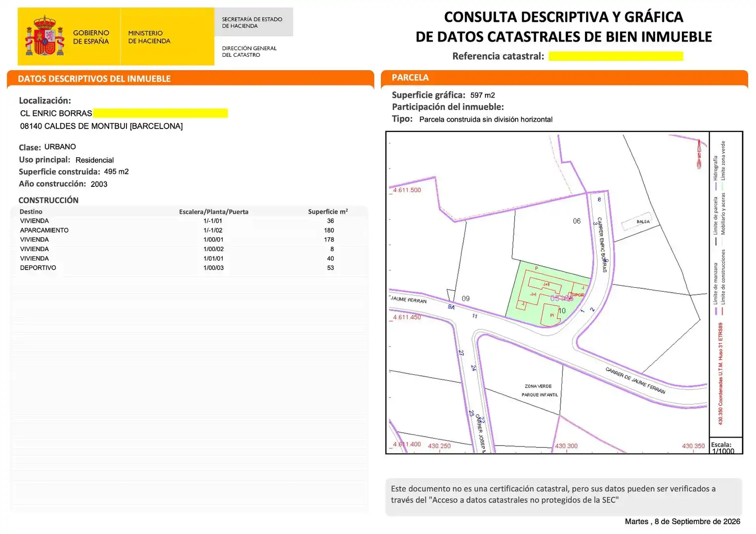
Task: Click the built area value "495 m2"
Action: tap(116, 172)
